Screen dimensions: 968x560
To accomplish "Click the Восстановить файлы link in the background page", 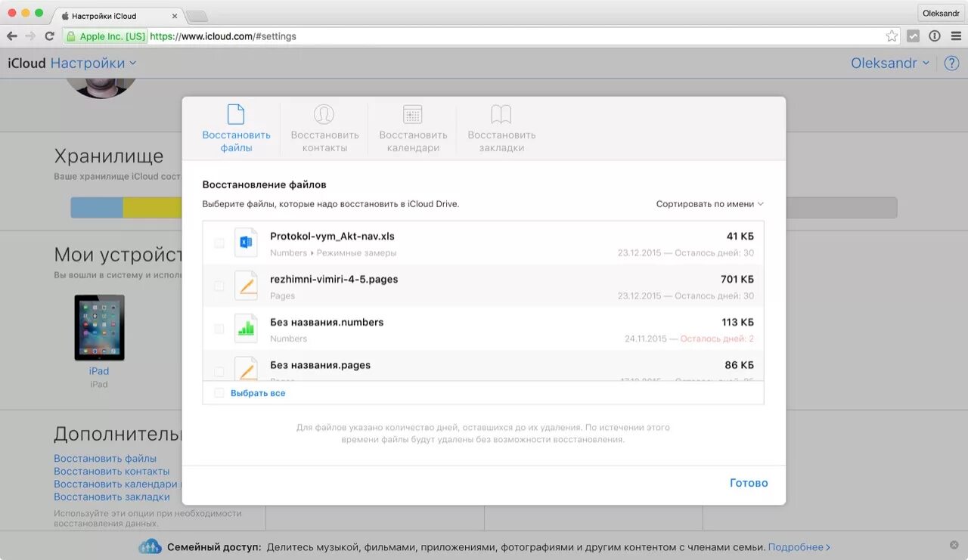I will (105, 458).
